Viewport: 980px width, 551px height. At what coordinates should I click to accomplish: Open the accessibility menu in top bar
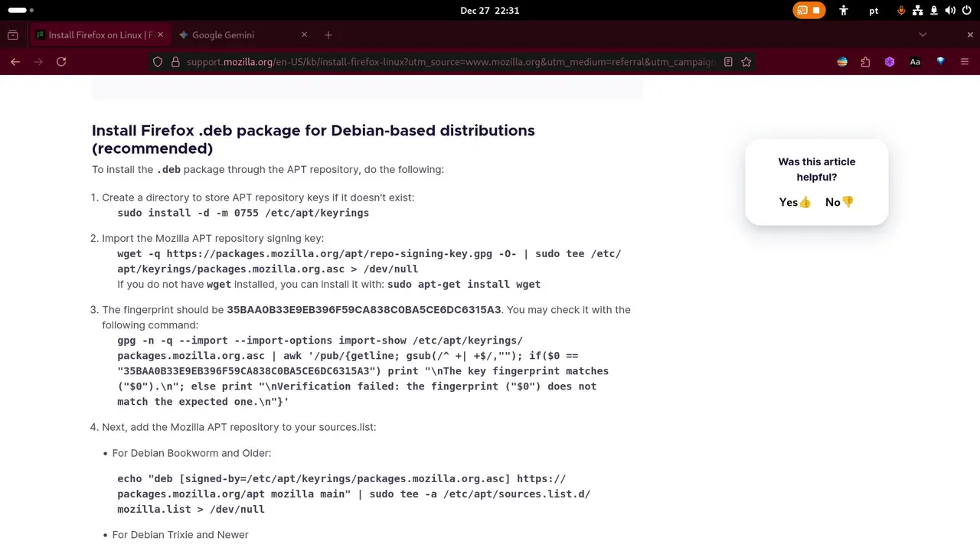[844, 11]
